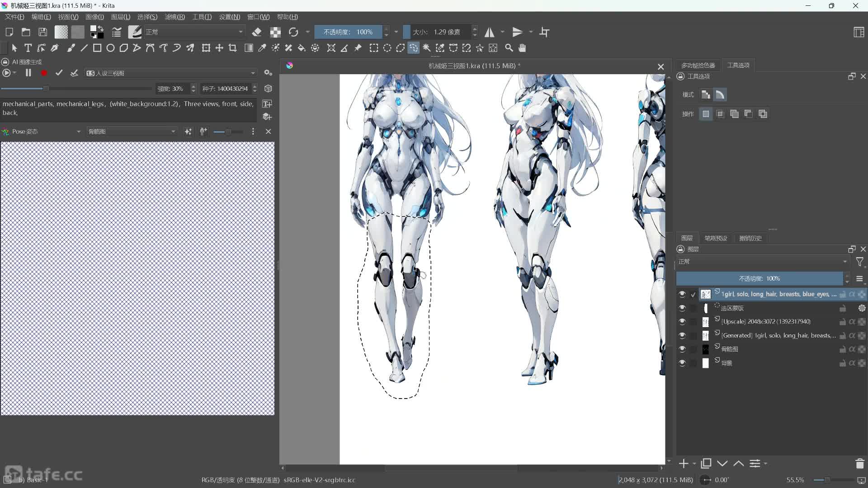Viewport: 868px width, 488px height.
Task: Select the Fill bucket tool
Action: (302, 48)
